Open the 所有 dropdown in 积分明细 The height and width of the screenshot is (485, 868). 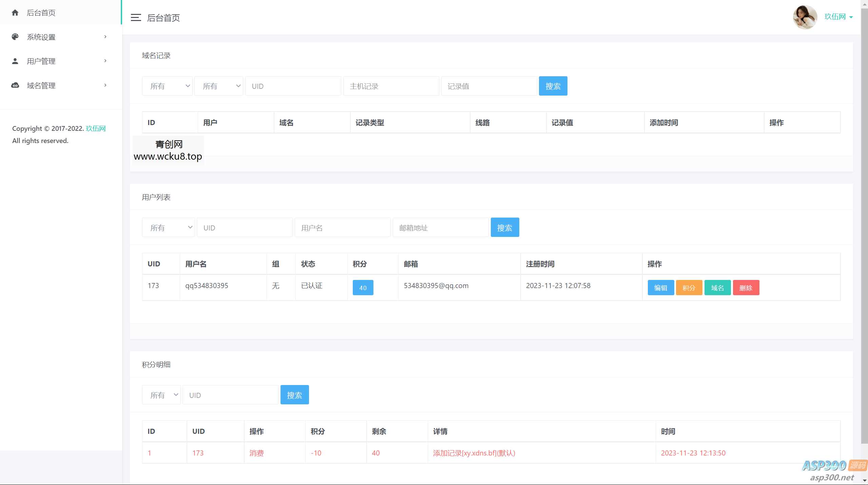(x=161, y=395)
